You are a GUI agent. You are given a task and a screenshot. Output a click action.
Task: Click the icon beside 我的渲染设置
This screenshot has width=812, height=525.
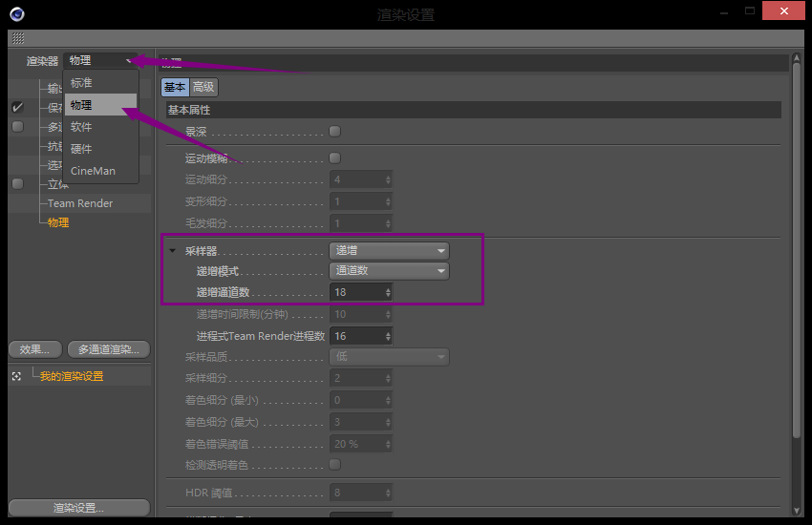coord(16,376)
